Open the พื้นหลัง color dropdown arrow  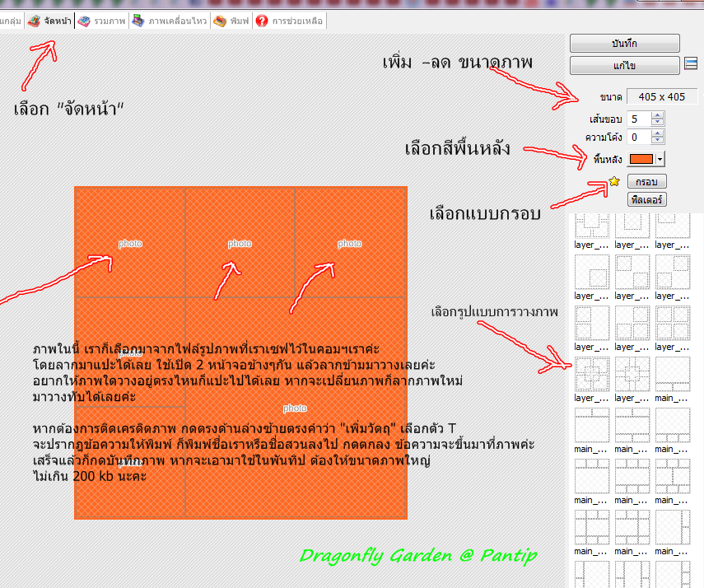coord(660,159)
